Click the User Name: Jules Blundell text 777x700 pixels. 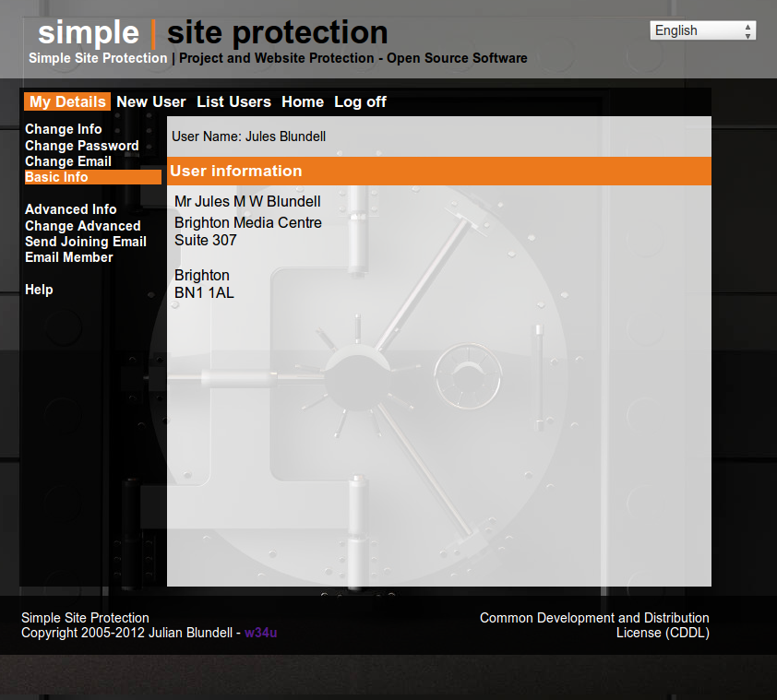coord(248,136)
